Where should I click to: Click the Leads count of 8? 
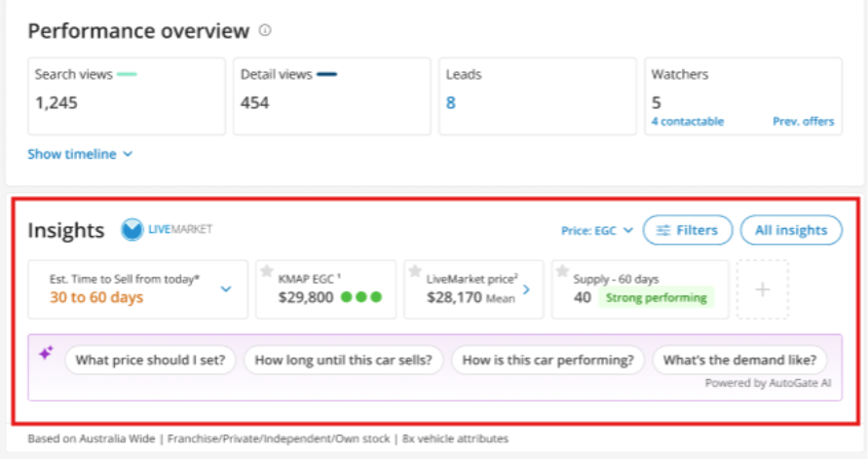tap(451, 102)
